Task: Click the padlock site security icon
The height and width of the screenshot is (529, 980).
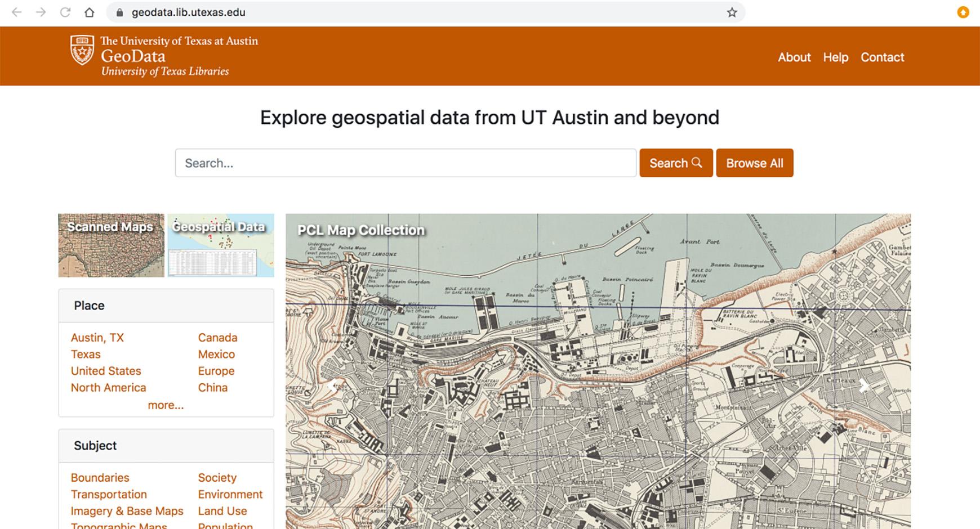Action: coord(119,12)
